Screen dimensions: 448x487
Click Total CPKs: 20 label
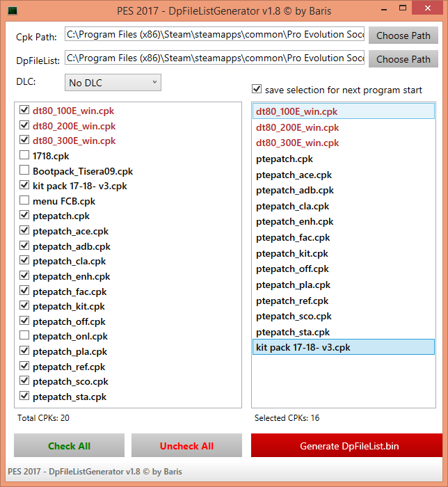43,417
